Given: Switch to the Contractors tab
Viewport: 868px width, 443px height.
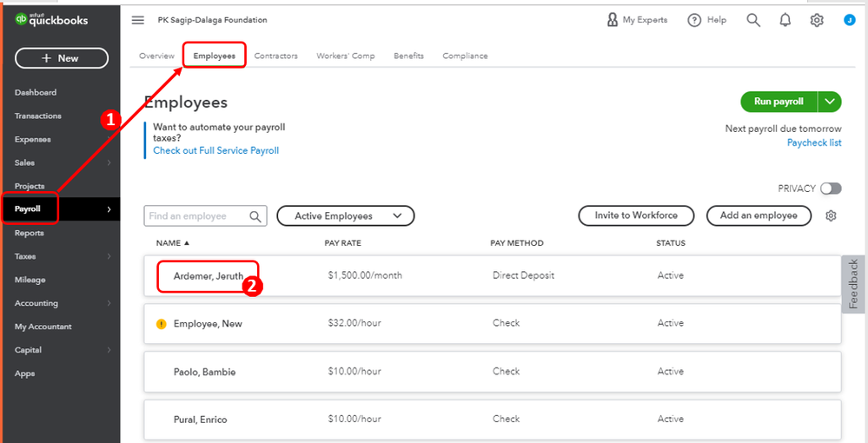Looking at the screenshot, I should [x=275, y=56].
